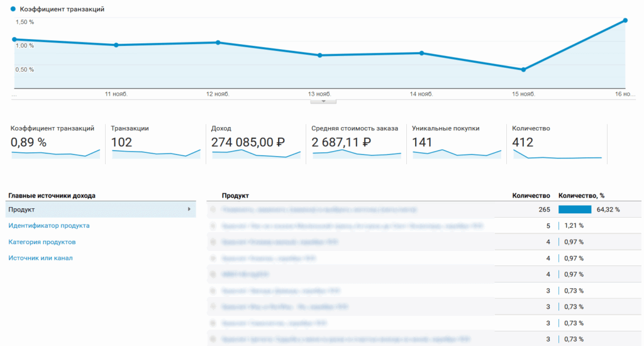Screen dimensions: 644x346
Task: Select Продукт in the Главные источники дохода list
Action: pos(21,209)
